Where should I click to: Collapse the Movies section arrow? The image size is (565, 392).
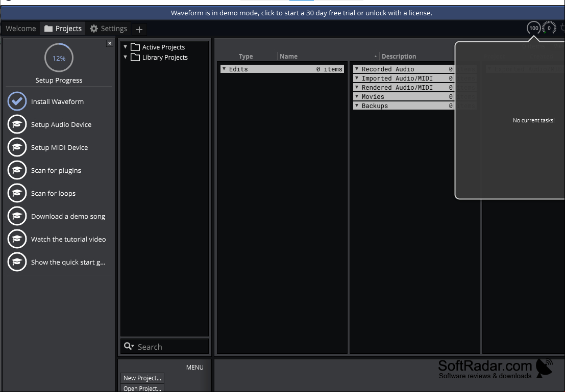(357, 96)
